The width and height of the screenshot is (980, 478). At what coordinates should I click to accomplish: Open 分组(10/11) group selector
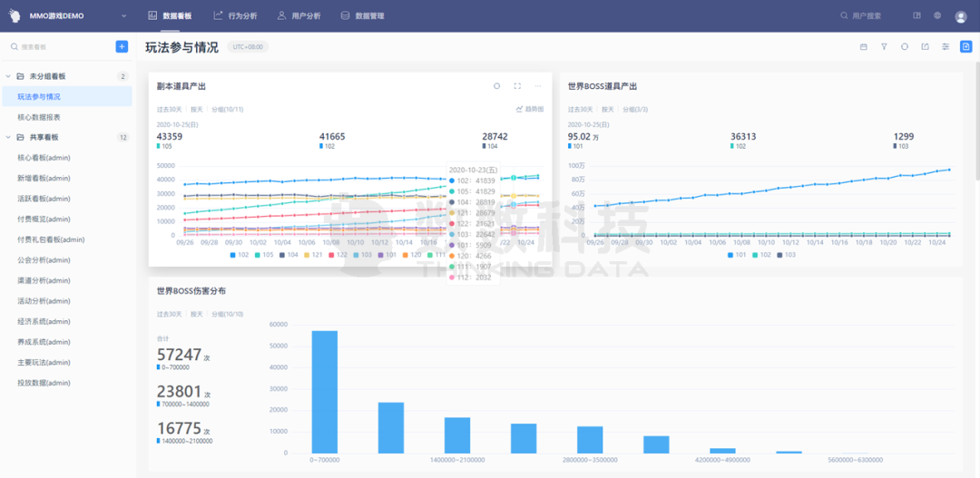[227, 110]
